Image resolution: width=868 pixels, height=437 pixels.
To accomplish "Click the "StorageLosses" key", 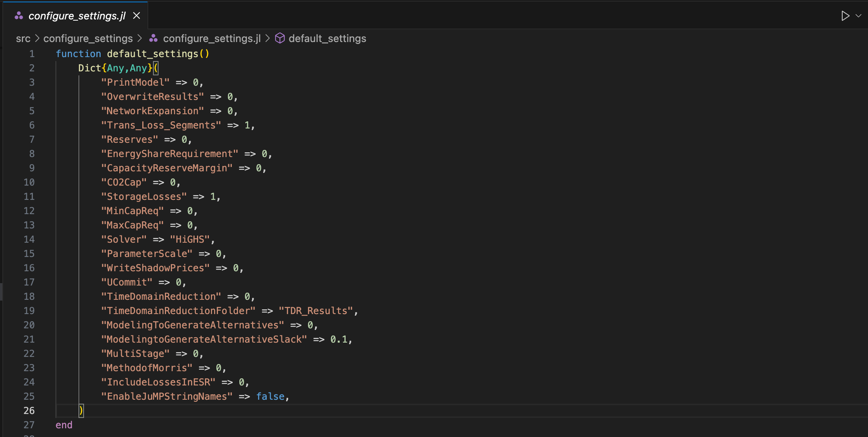I will 144,197.
